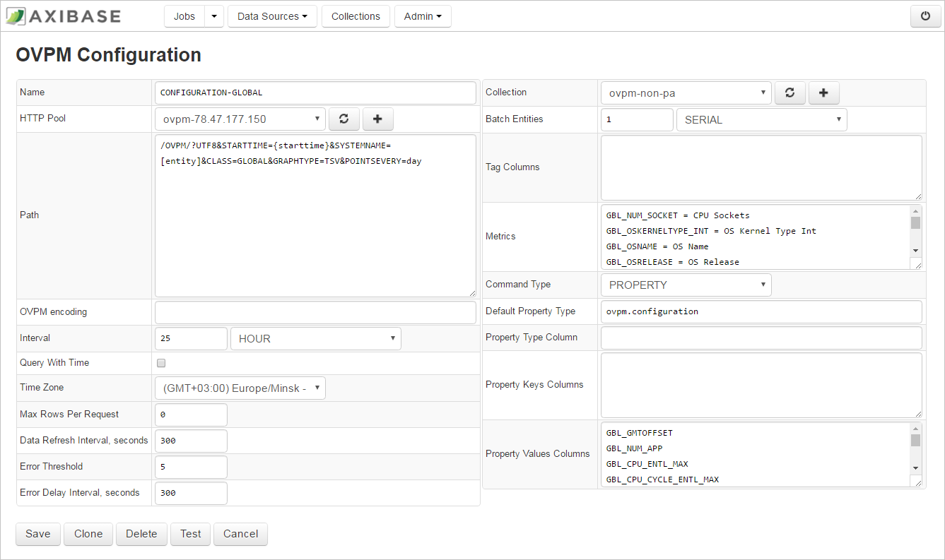Cancel editing the configuration
Screen dimensions: 945x560
(x=241, y=534)
